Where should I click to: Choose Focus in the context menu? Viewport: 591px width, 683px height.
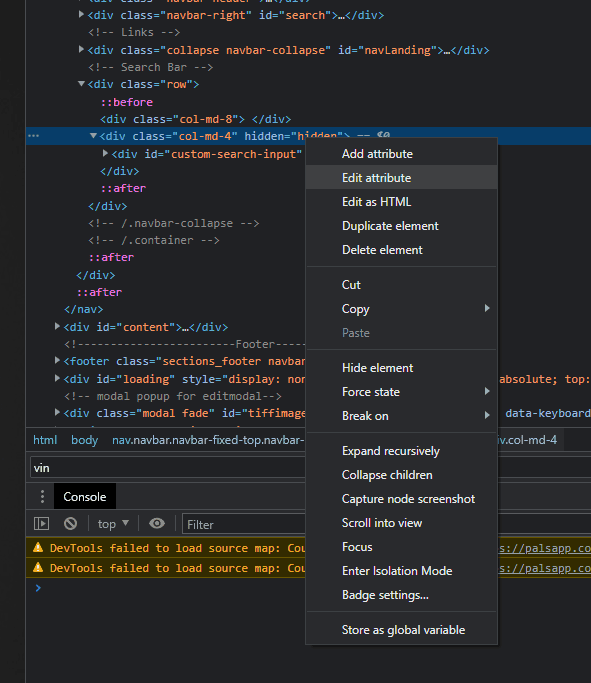pos(401,547)
